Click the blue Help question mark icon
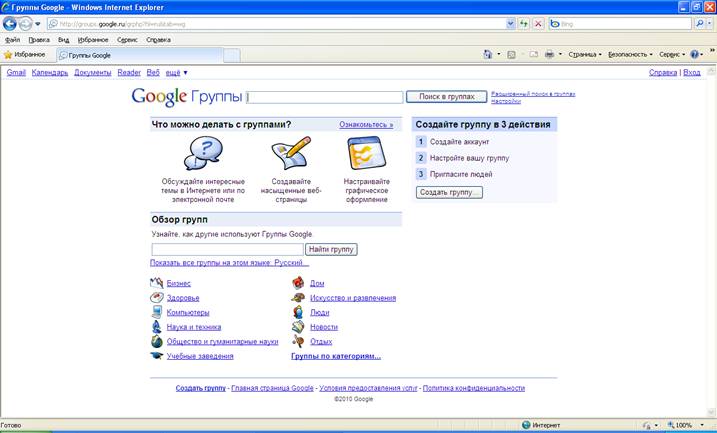Viewport: 717px width, 433px height. 694,54
